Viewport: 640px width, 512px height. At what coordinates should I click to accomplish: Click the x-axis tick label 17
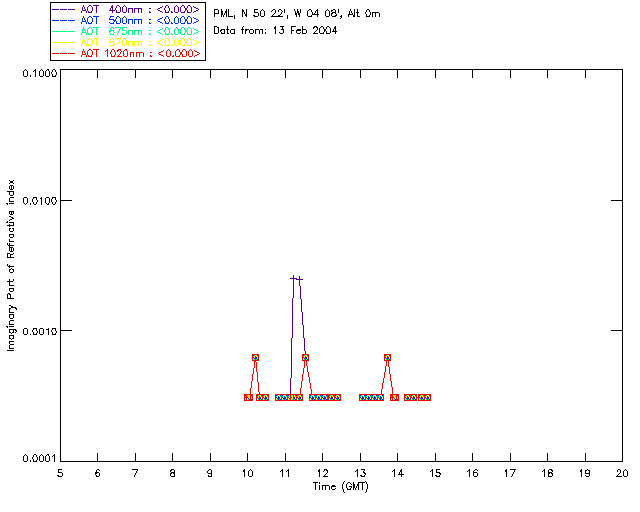point(510,474)
